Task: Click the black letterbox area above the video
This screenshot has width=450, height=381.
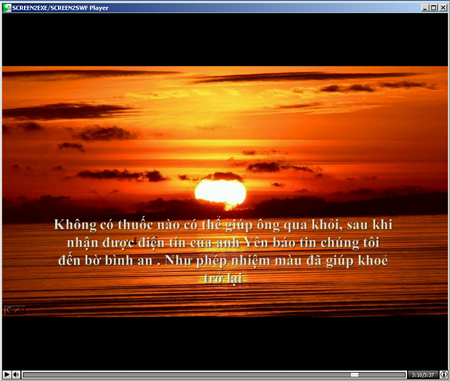Action: [225, 39]
